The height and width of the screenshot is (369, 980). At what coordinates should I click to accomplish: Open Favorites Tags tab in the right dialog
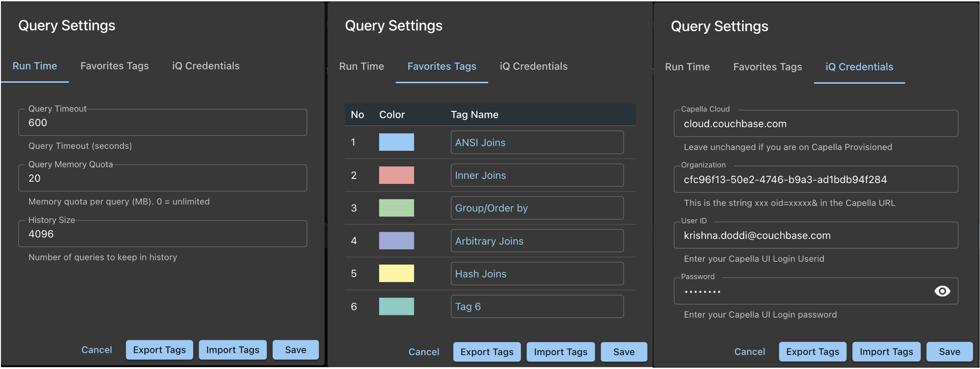[x=767, y=67]
